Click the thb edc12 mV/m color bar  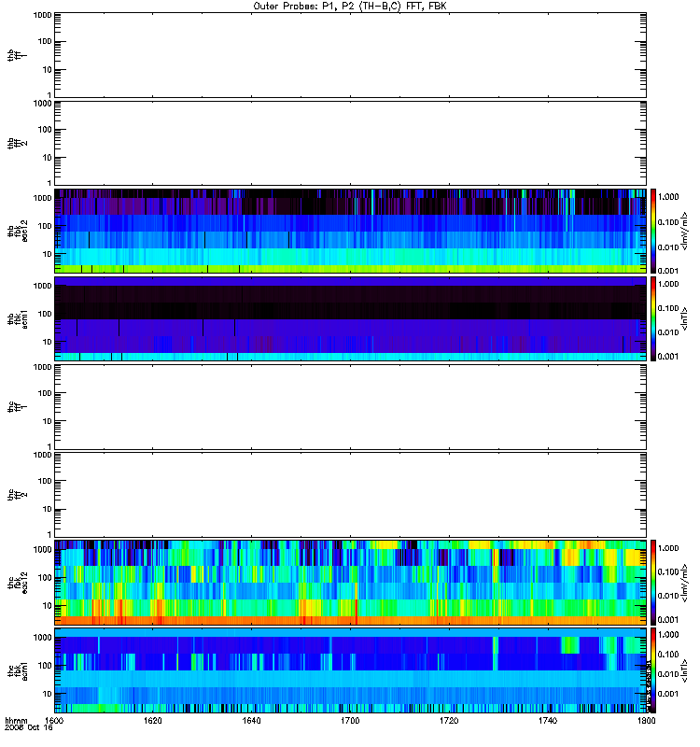point(653,231)
